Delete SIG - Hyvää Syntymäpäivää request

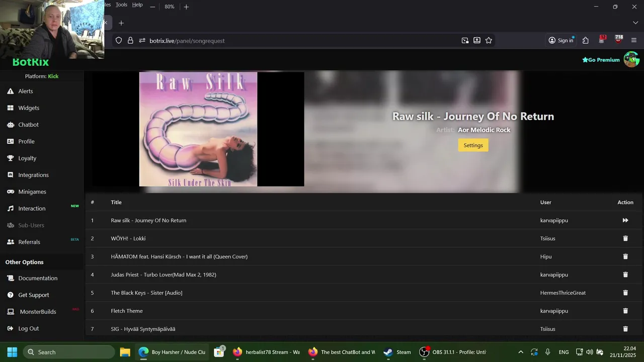coord(625,329)
